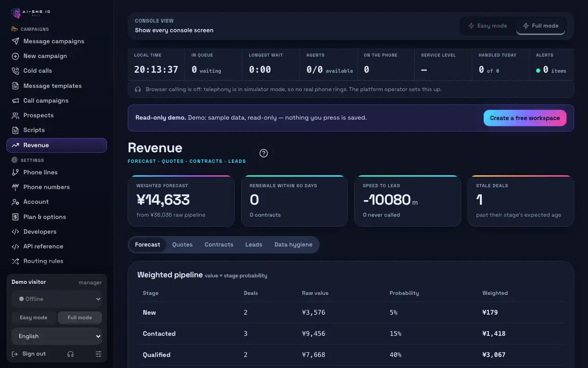Screen dimensions: 588x368
Task: Click the icon beside Phone numbers
Action: [x=16, y=187]
